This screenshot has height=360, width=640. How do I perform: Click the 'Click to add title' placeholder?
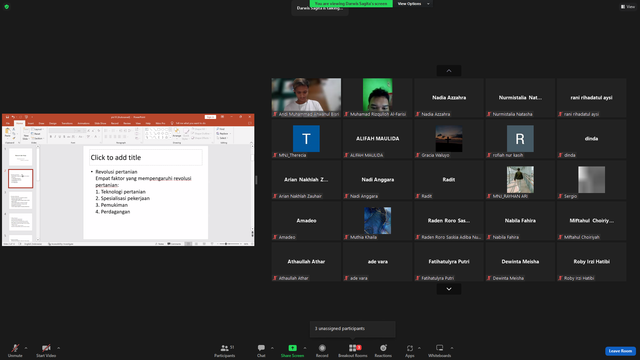tap(146, 158)
